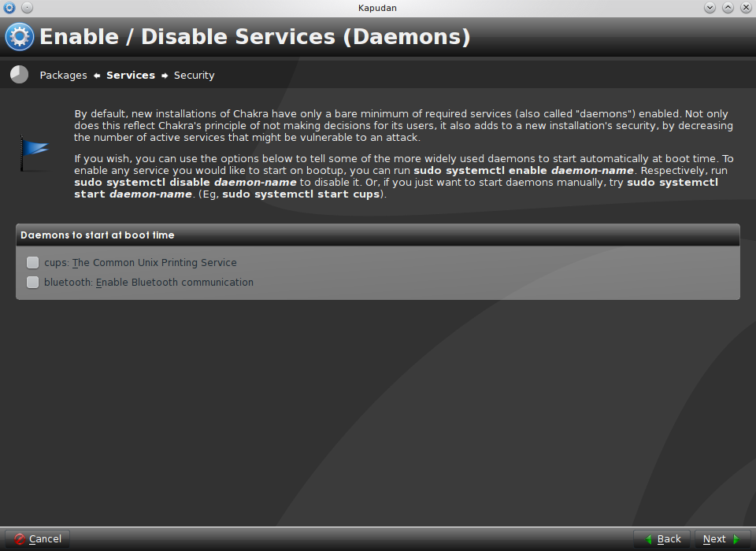Enable the bluetooth daemon checkbox
The width and height of the screenshot is (756, 551).
pos(33,282)
